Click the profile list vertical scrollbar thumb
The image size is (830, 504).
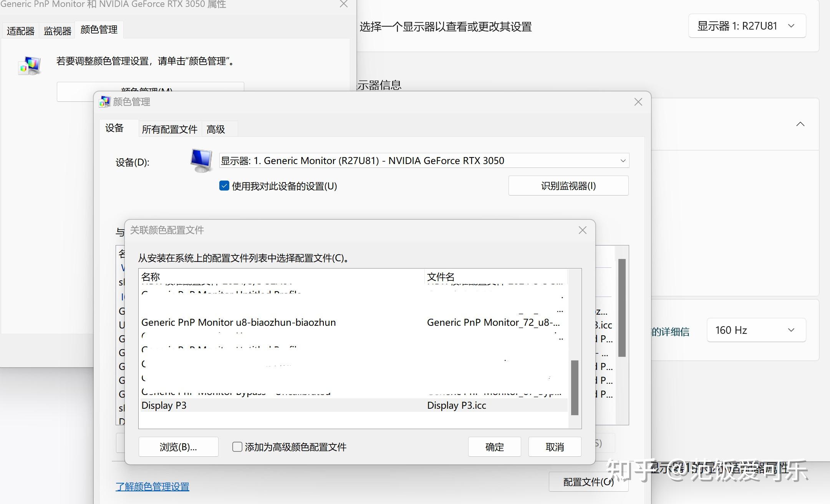pos(575,387)
